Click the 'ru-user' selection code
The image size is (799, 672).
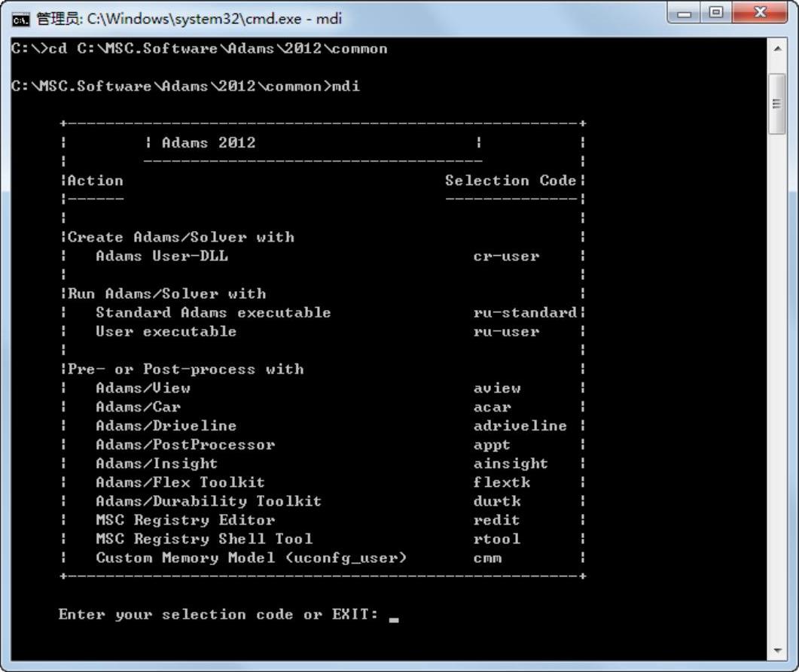pos(506,332)
